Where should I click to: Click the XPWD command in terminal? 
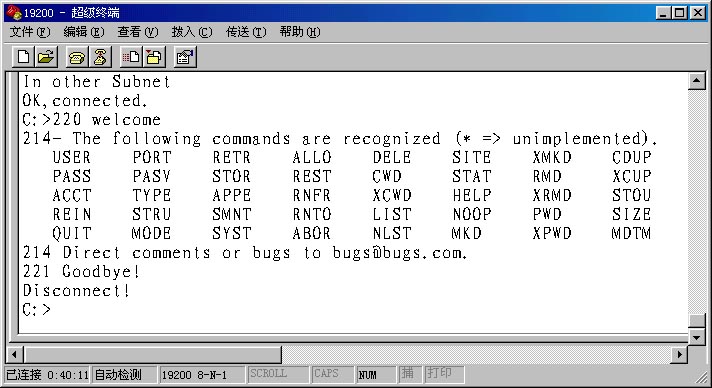552,233
